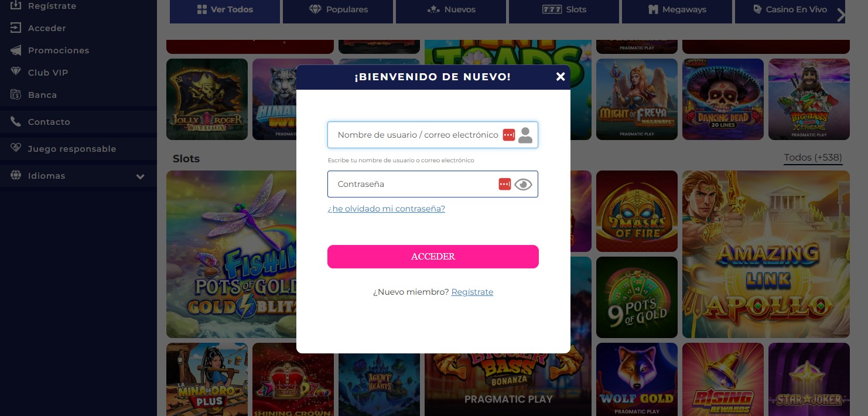Follow the ¿he olvidado mi contraseña? link
The height and width of the screenshot is (416, 868).
pyautogui.click(x=387, y=209)
